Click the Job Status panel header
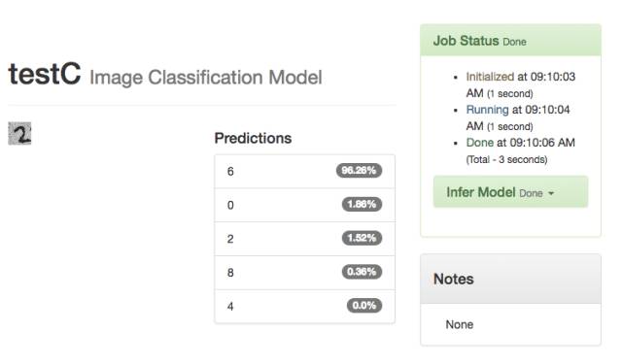 (x=510, y=41)
